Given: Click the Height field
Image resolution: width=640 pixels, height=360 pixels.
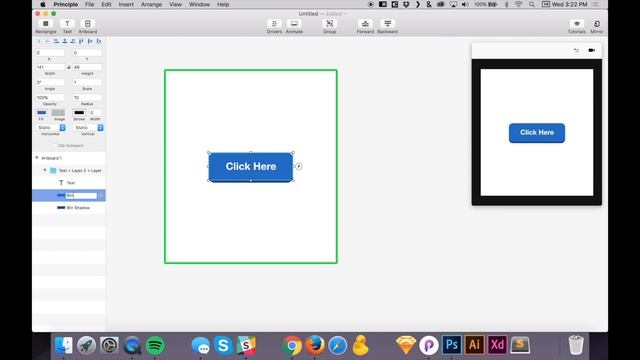Looking at the screenshot, I should pyautogui.click(x=87, y=67).
